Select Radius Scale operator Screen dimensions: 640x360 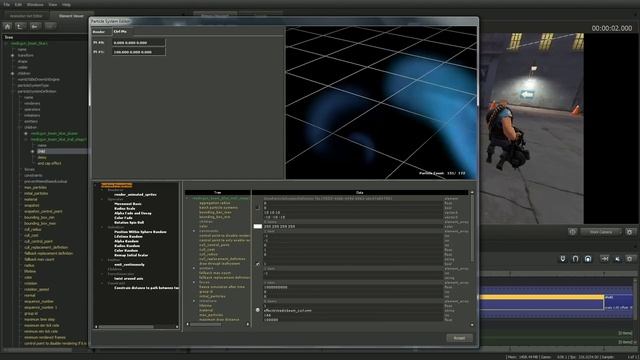pyautogui.click(x=124, y=209)
